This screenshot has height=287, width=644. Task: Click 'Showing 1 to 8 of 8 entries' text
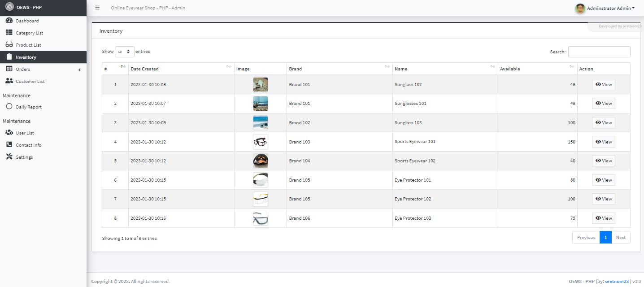point(130,238)
